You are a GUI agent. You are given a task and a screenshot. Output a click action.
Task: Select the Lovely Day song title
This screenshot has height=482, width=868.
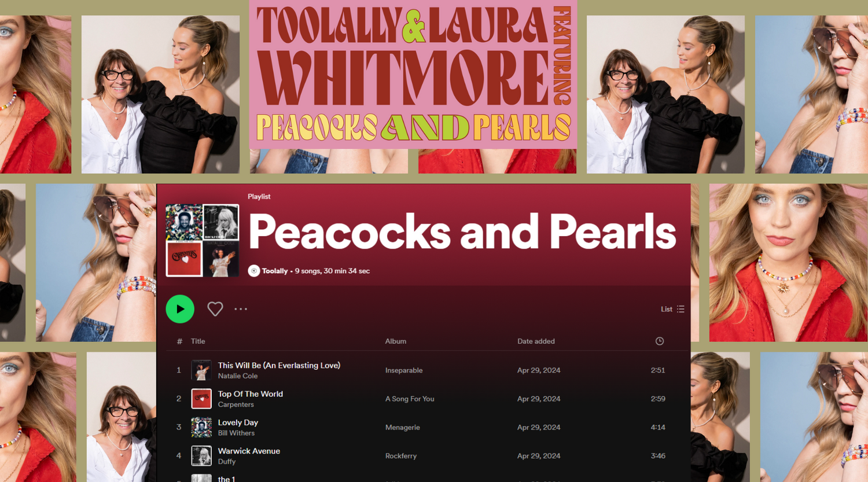(238, 422)
